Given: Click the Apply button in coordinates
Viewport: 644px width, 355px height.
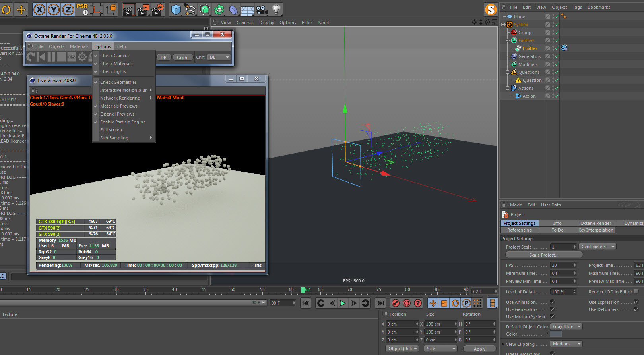Looking at the screenshot, I should 479,349.
